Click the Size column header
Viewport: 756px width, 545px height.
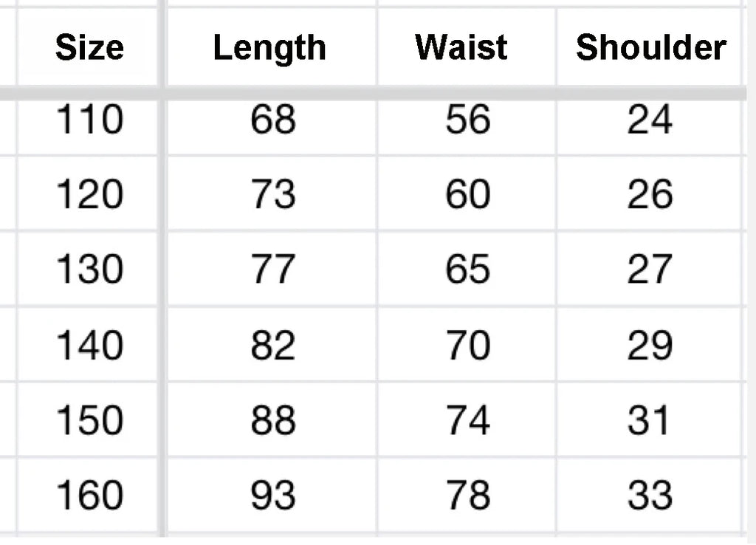coord(89,48)
